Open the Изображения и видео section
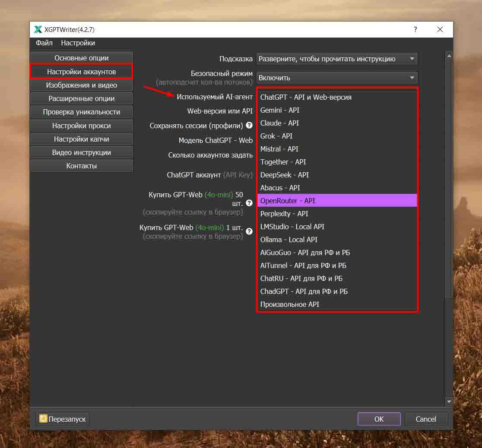Image resolution: width=482 pixels, height=448 pixels. point(81,85)
